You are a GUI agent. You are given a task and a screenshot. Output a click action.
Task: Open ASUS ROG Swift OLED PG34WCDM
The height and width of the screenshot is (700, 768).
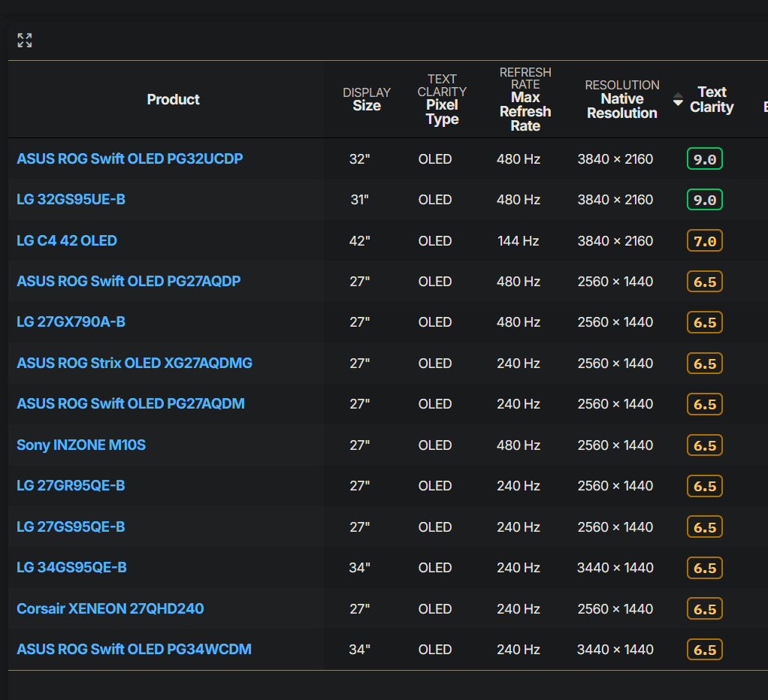[x=134, y=650]
